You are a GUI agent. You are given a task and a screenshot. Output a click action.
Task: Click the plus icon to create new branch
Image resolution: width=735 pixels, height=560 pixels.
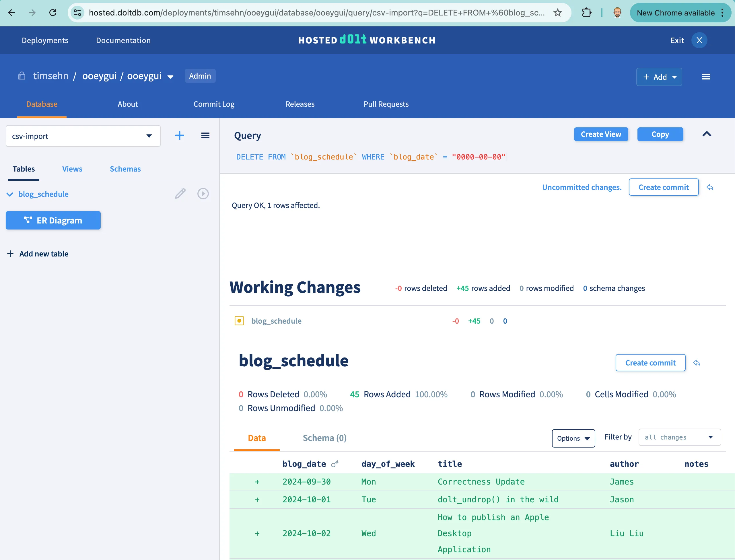click(x=179, y=135)
